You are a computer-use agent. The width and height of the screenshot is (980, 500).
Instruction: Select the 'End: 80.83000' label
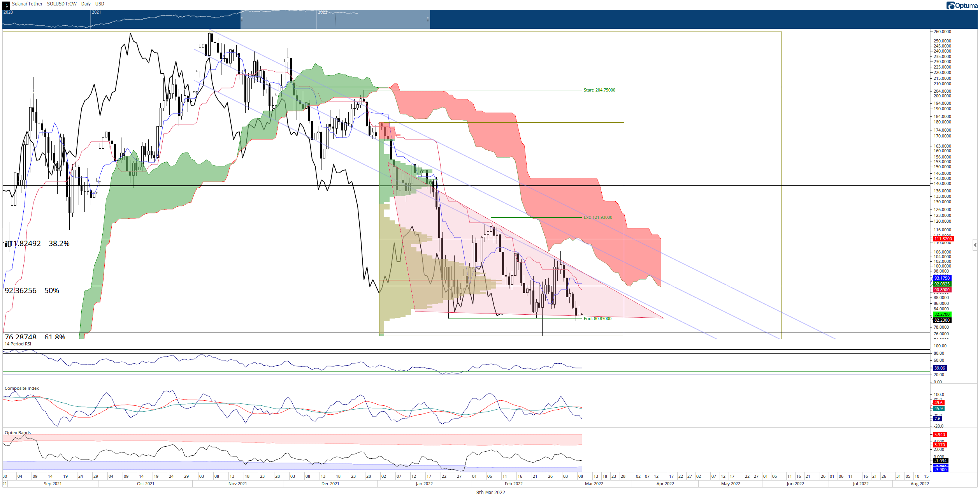[x=597, y=319]
